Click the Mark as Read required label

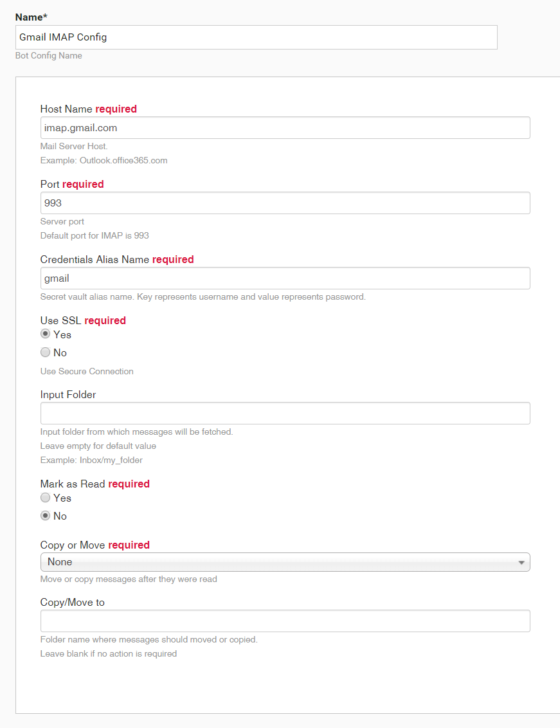pyautogui.click(x=95, y=484)
